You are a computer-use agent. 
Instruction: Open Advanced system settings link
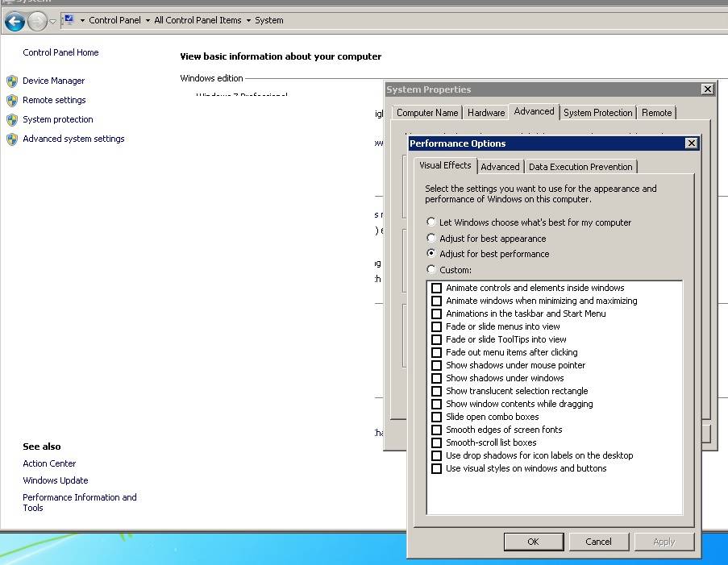[x=73, y=139]
